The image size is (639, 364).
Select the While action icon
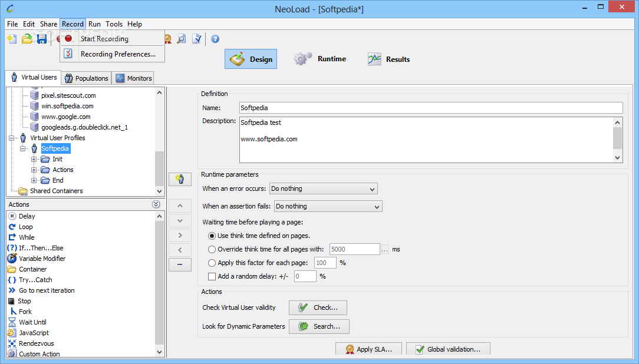(x=12, y=237)
